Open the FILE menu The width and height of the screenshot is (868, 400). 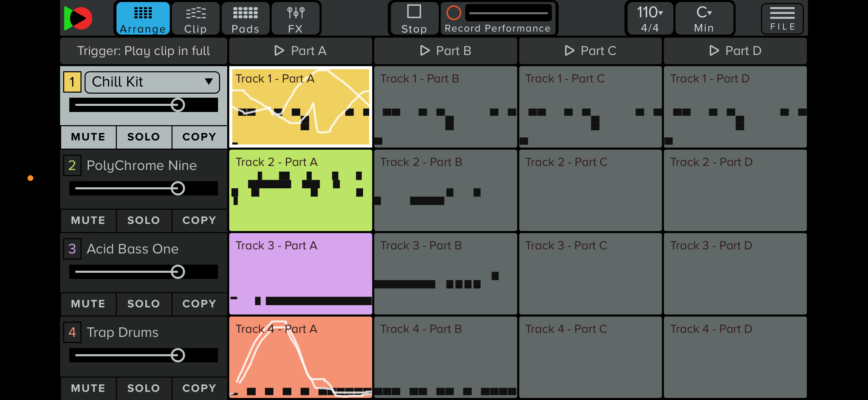[782, 19]
